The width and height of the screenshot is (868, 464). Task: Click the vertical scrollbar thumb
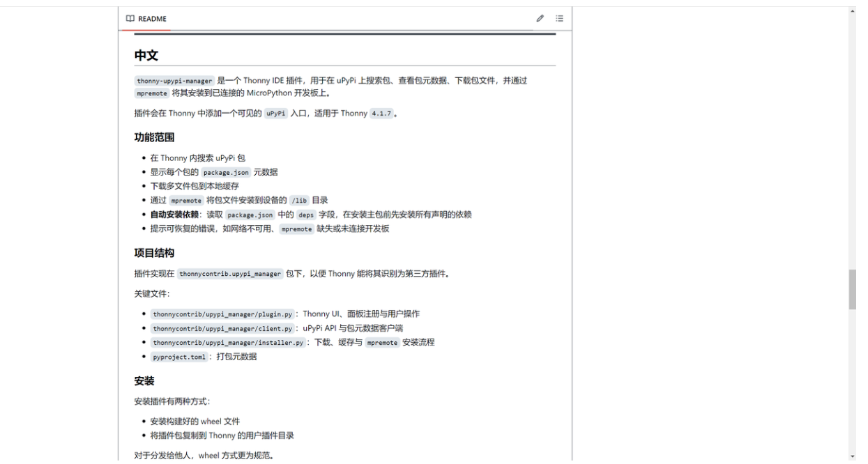coord(853,289)
